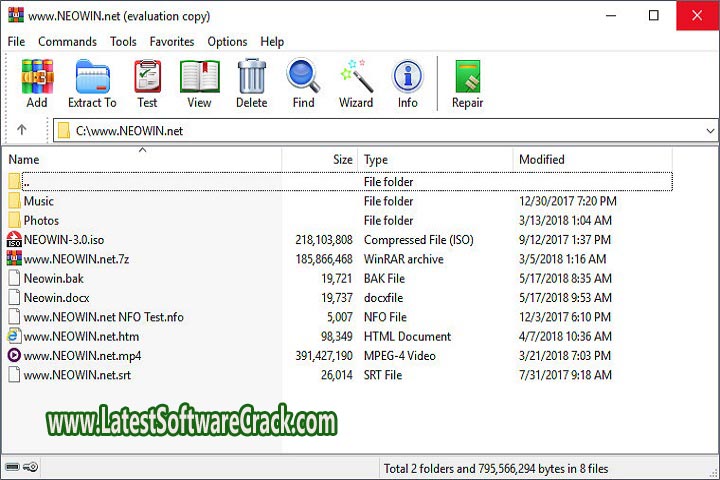Image resolution: width=720 pixels, height=480 pixels.
Task: Run the Test archive tool
Action: click(147, 78)
